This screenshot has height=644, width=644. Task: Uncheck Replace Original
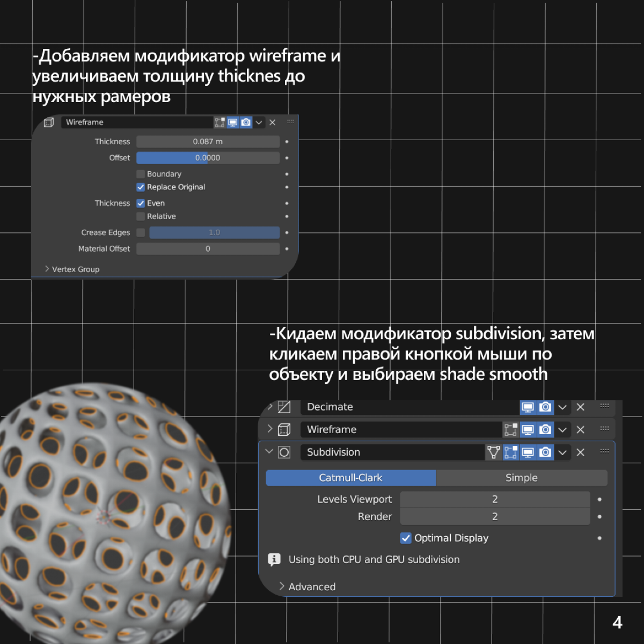coord(141,187)
